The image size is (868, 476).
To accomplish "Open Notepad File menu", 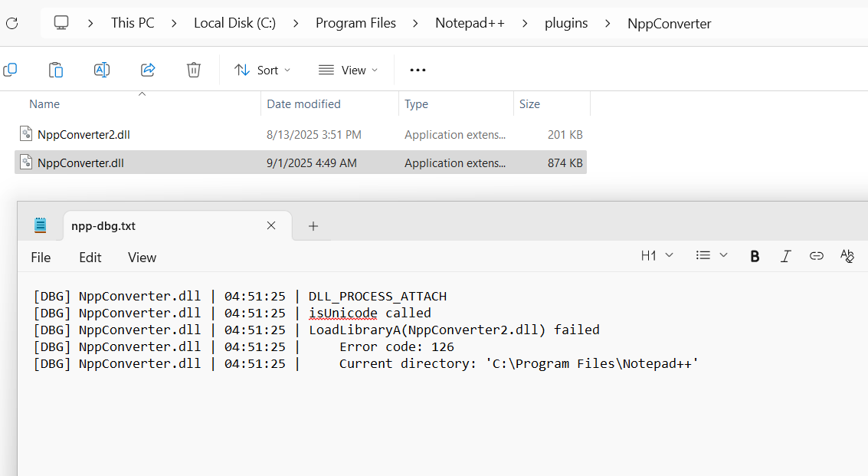I will click(x=41, y=258).
